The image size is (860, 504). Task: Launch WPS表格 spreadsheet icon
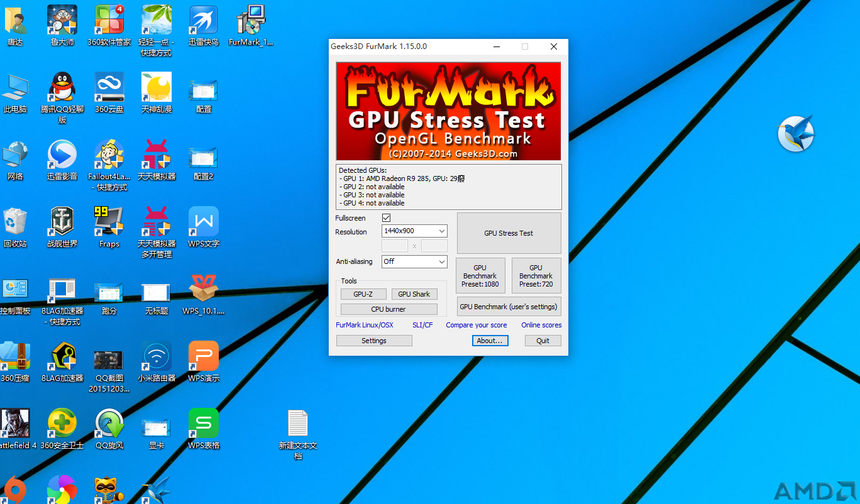(x=203, y=424)
